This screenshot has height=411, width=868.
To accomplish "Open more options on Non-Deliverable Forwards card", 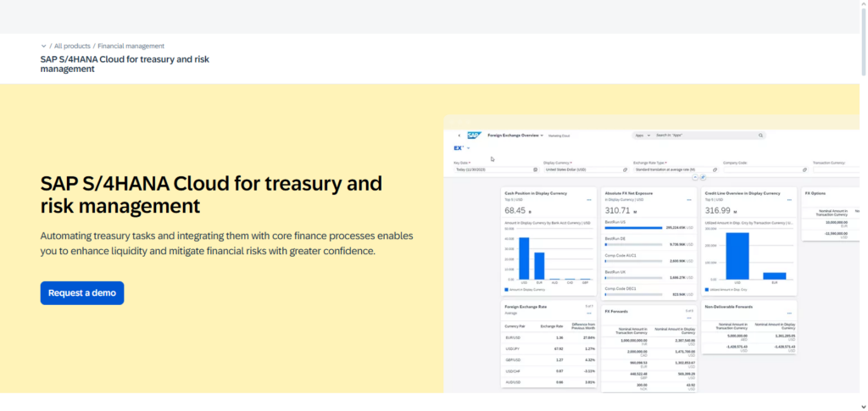I will [789, 313].
